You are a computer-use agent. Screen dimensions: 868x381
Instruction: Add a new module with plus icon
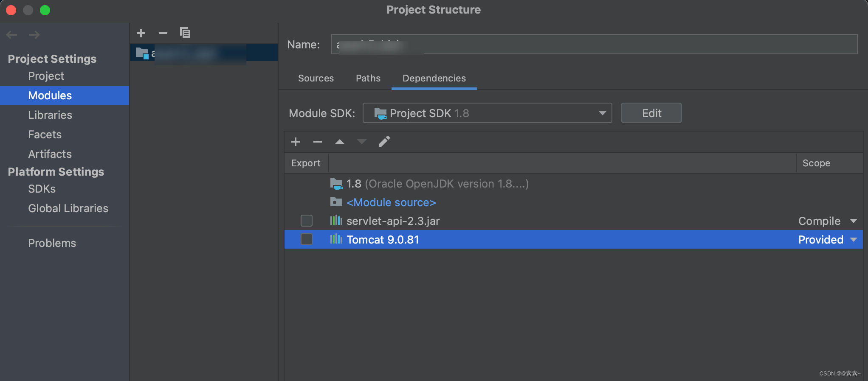pyautogui.click(x=141, y=33)
